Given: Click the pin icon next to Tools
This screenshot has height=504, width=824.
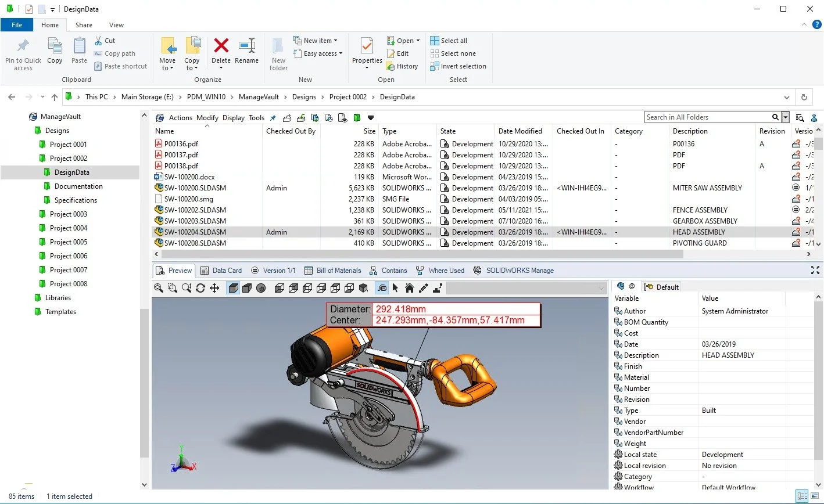Looking at the screenshot, I should click(273, 118).
